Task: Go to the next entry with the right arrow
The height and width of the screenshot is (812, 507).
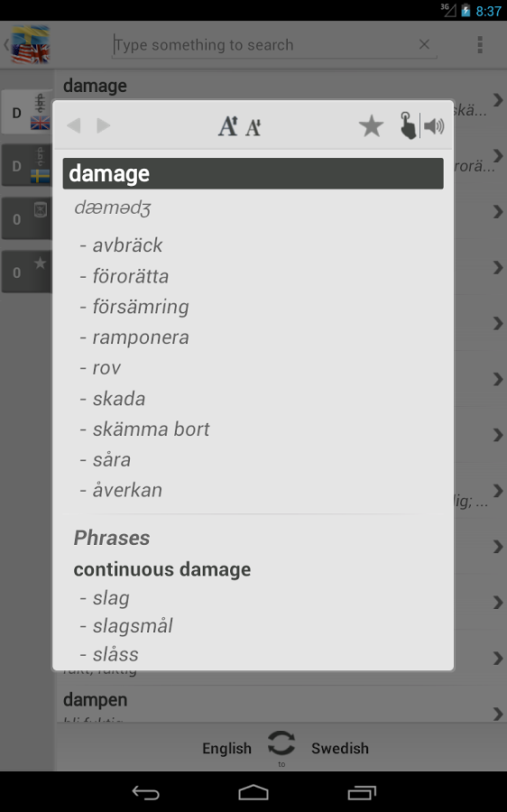Action: tap(104, 125)
